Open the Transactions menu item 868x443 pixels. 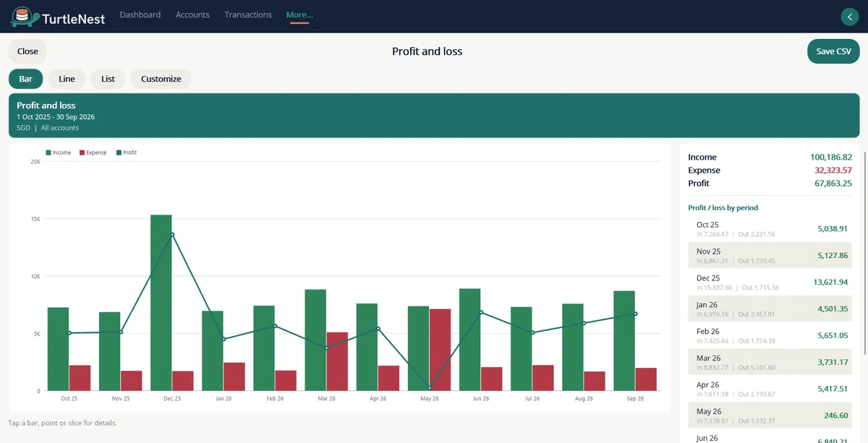click(x=248, y=14)
